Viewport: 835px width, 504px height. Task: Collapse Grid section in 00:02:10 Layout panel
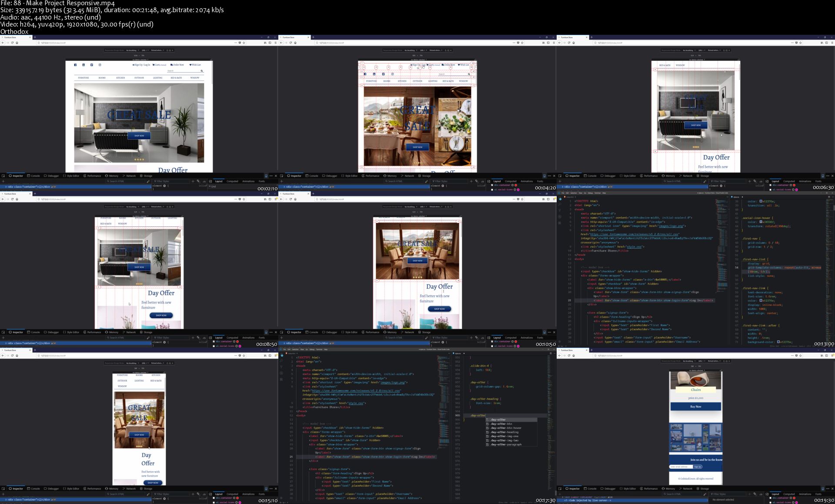pyautogui.click(x=210, y=186)
